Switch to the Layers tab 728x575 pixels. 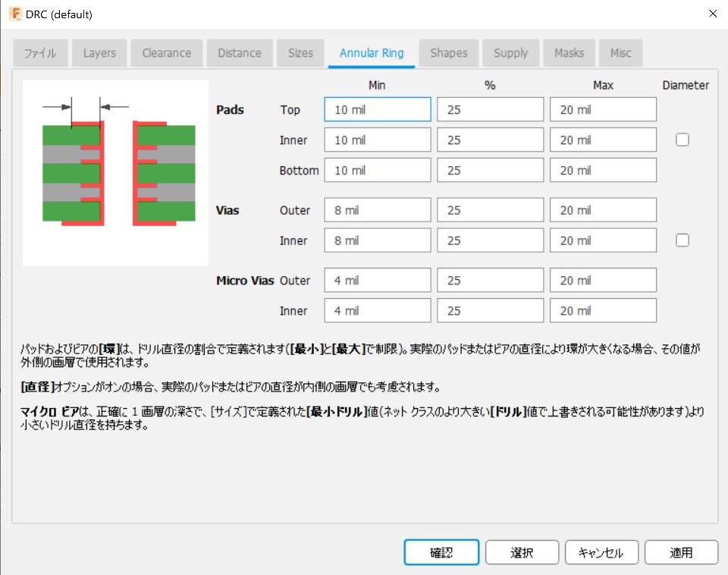pos(99,52)
